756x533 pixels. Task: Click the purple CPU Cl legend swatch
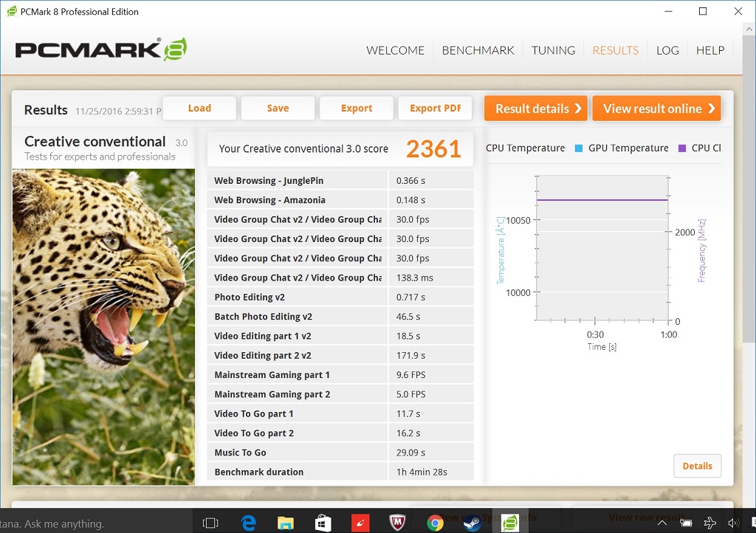(681, 148)
